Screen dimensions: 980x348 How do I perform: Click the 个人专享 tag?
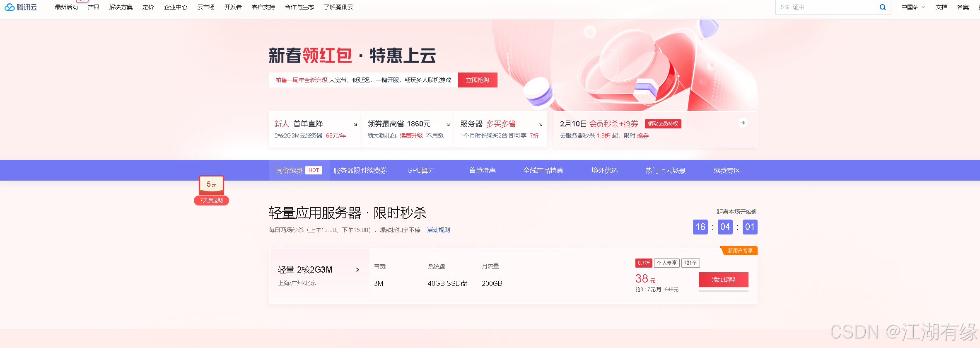coord(667,263)
